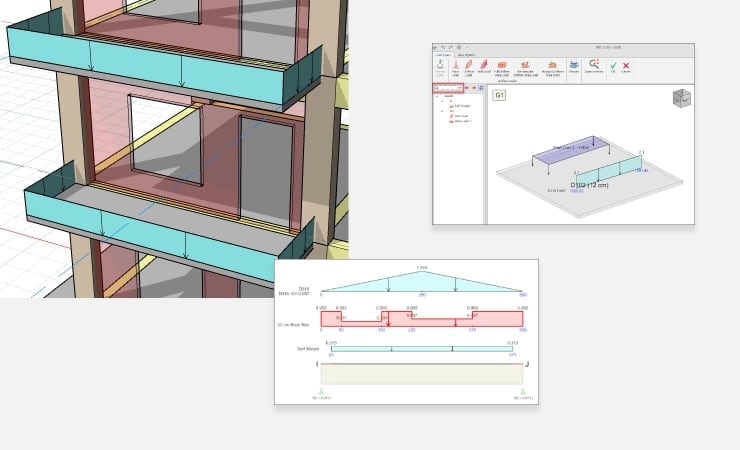Viewport: 740px width, 450px height.
Task: Click the redo icon in quick access bar
Action: 451,47
